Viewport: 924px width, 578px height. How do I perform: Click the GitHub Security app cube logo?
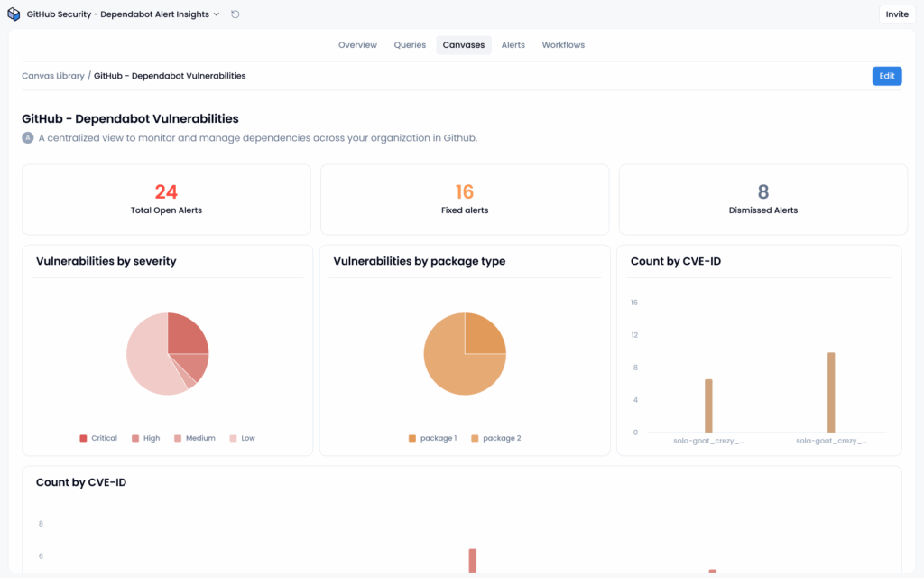[13, 14]
